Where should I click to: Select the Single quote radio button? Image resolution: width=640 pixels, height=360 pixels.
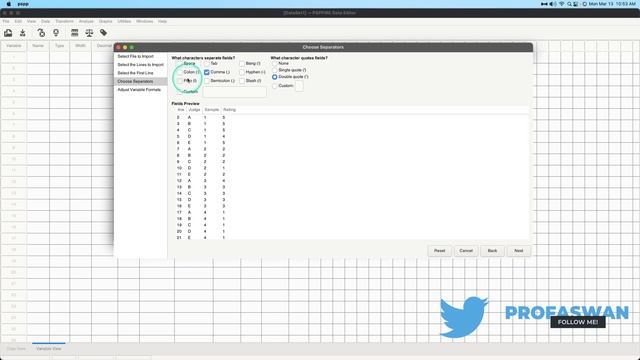point(274,70)
